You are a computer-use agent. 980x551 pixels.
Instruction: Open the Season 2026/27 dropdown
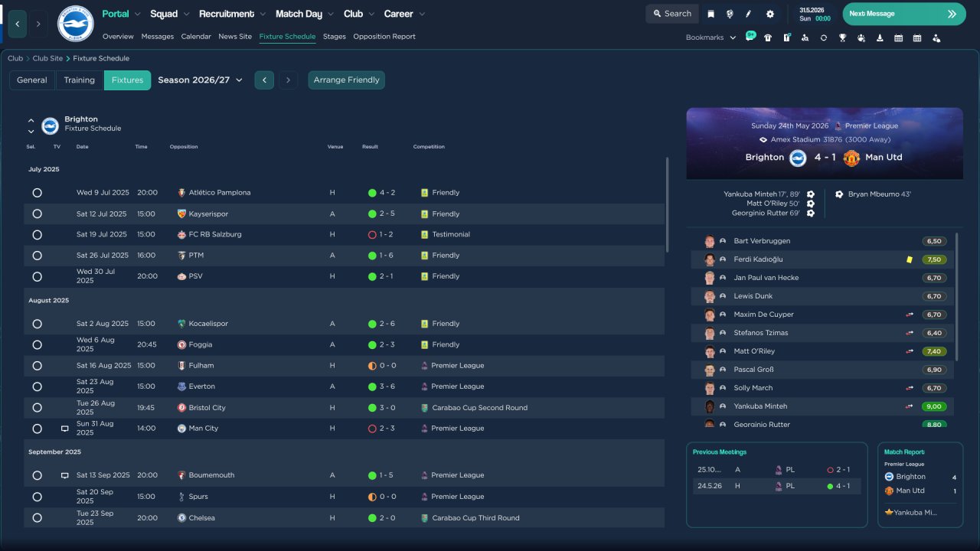(x=200, y=80)
